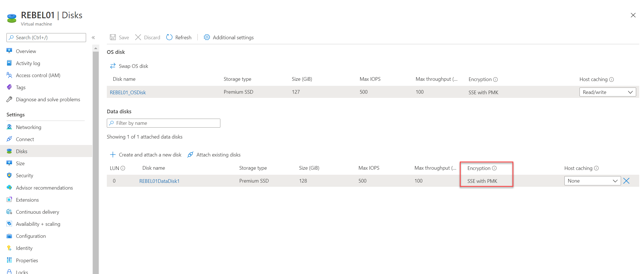Screen dimensions: 644x274
Task: Click the Disks icon in sidebar
Action: (9, 151)
